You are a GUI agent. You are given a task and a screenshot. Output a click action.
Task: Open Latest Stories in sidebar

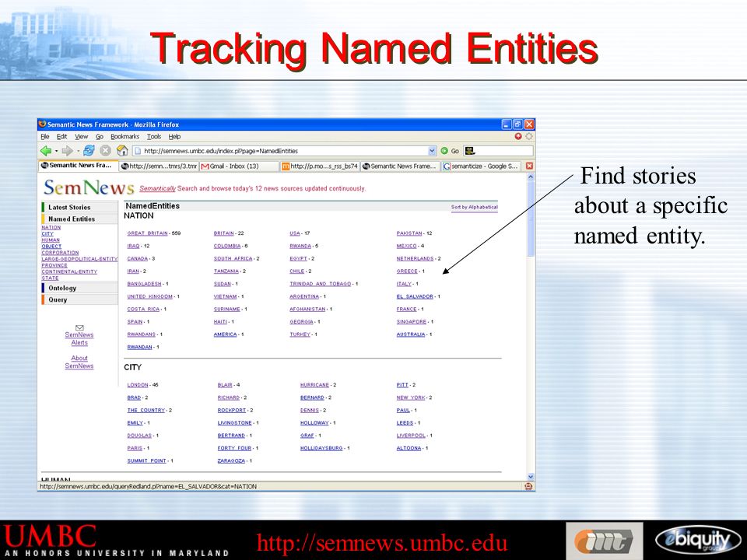coord(69,207)
